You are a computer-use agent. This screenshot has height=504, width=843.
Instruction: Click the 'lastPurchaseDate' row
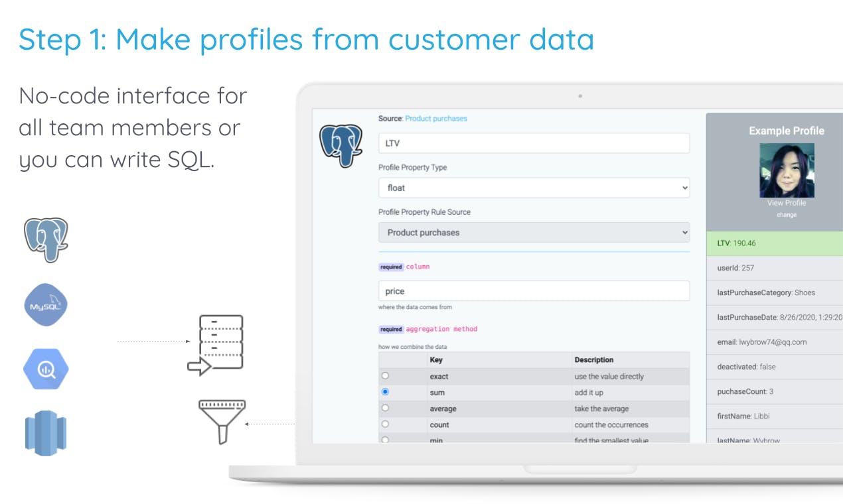point(775,318)
